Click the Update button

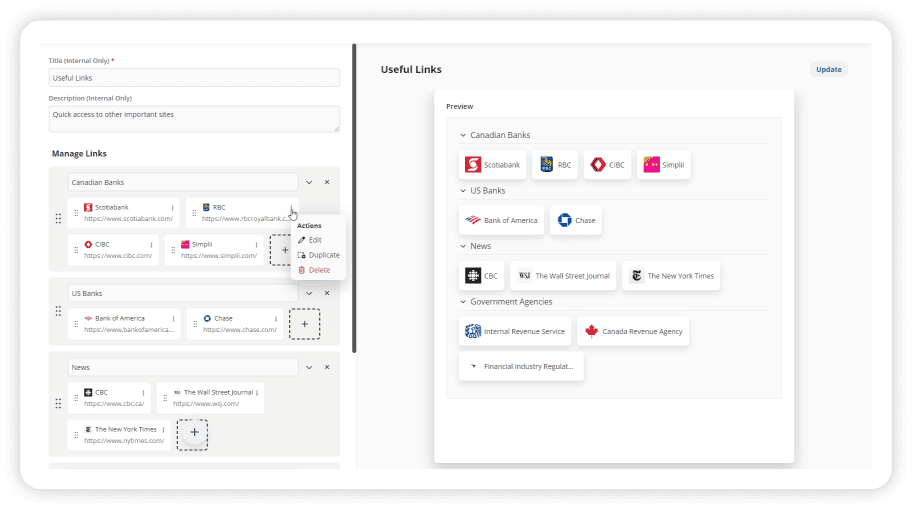point(828,69)
